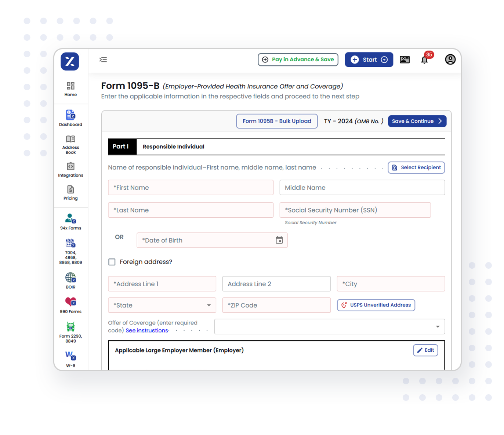View Pricing from the sidebar

[70, 192]
